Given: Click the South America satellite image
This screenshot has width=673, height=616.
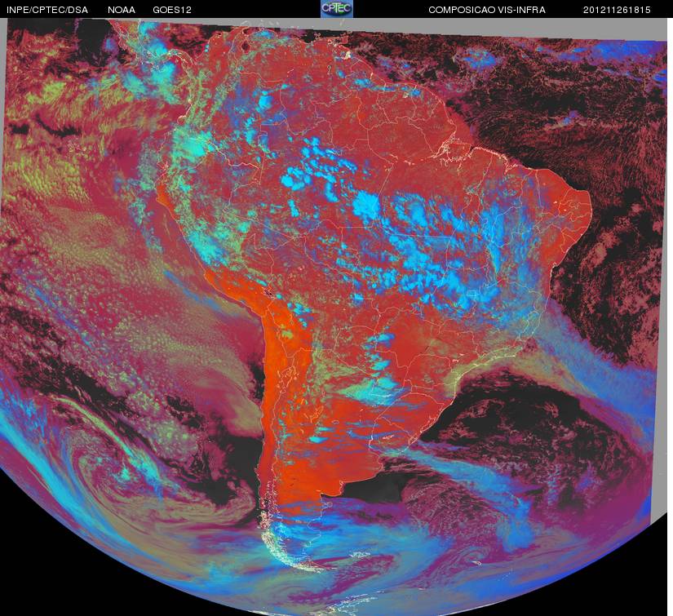Looking at the screenshot, I should coord(334,317).
